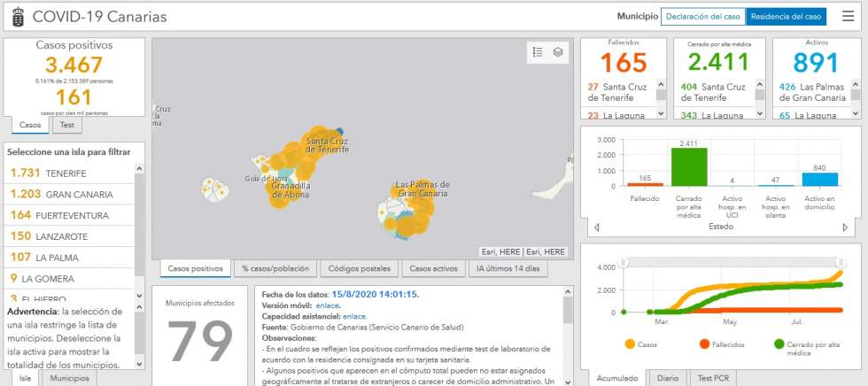Go to previous Estado chart page arrow
The image size is (868, 386).
click(597, 228)
